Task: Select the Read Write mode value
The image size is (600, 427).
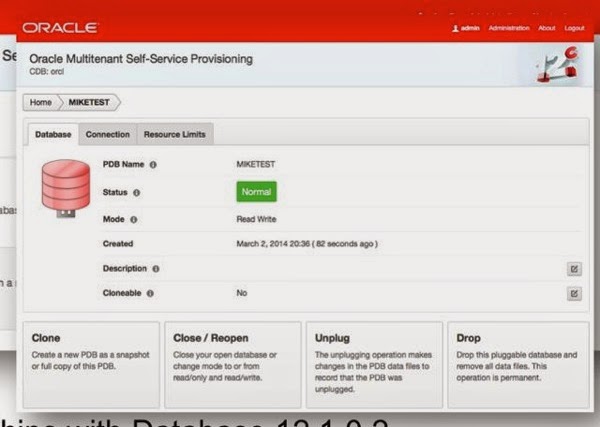Action: pyautogui.click(x=256, y=219)
